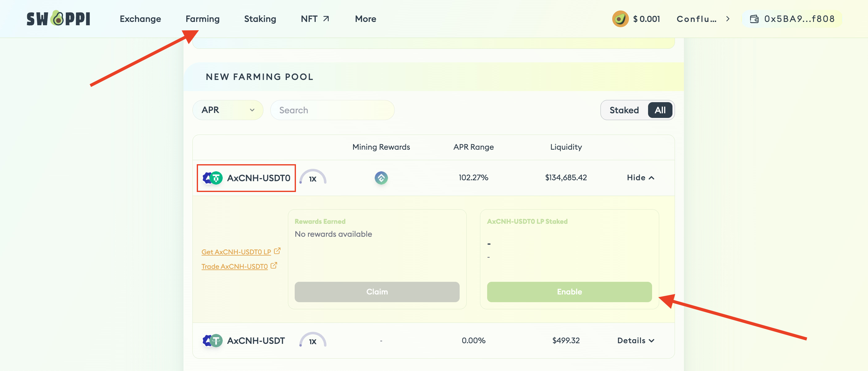
Task: Click the PPI token price avocado icon
Action: pyautogui.click(x=620, y=19)
